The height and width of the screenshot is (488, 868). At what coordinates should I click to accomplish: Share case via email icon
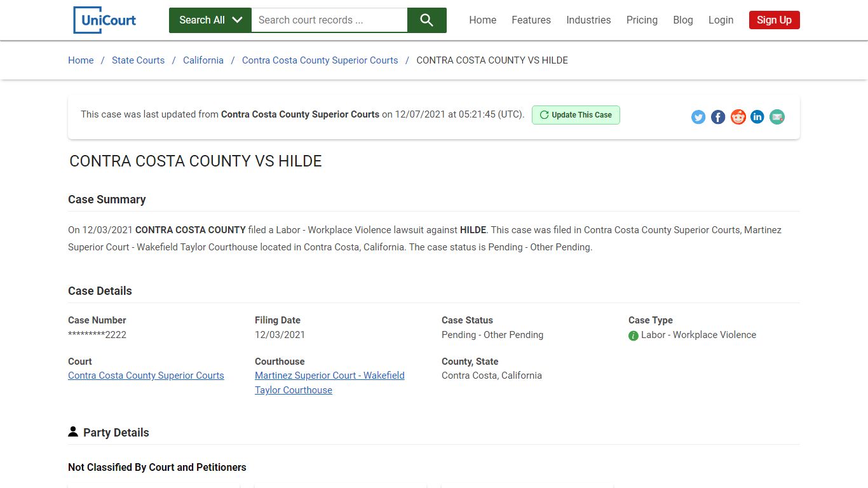[777, 117]
